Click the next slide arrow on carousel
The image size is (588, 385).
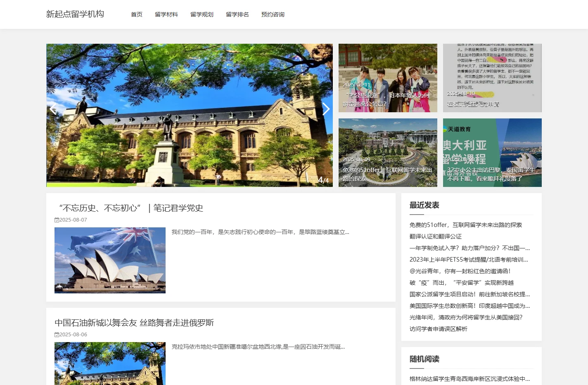(x=326, y=109)
